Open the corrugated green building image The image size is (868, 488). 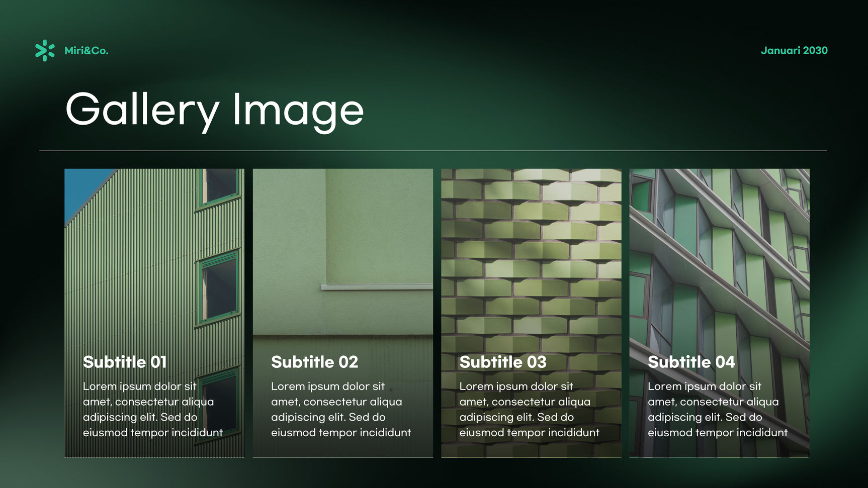coord(154,313)
